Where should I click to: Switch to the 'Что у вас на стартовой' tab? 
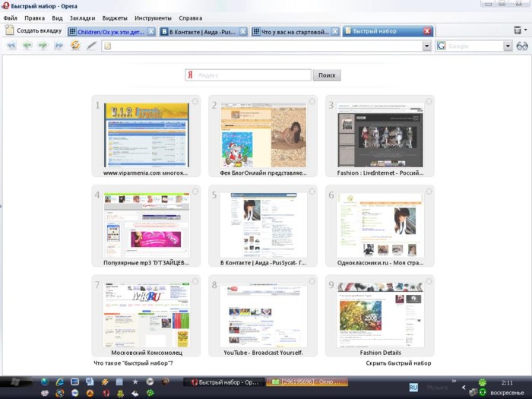click(x=294, y=31)
